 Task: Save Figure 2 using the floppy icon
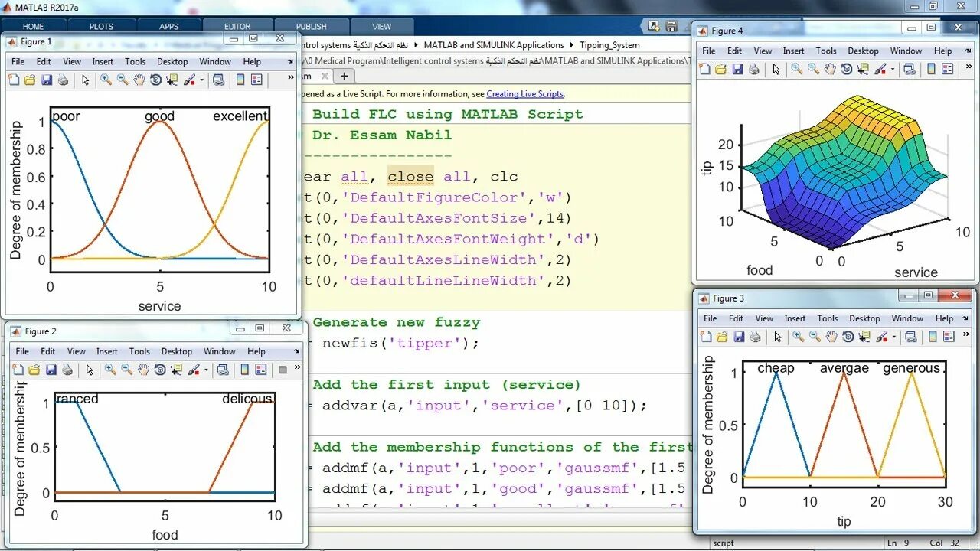pyautogui.click(x=51, y=370)
